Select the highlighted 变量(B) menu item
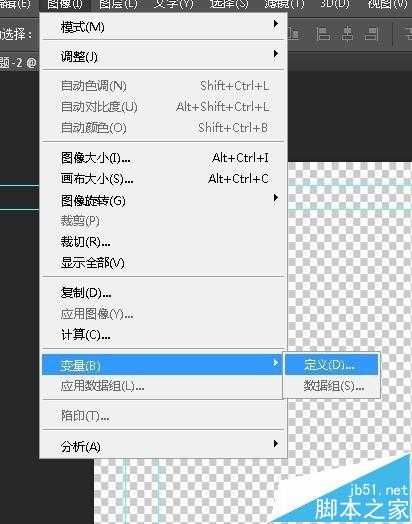Viewport: 412px width, 524px height. coord(162,365)
